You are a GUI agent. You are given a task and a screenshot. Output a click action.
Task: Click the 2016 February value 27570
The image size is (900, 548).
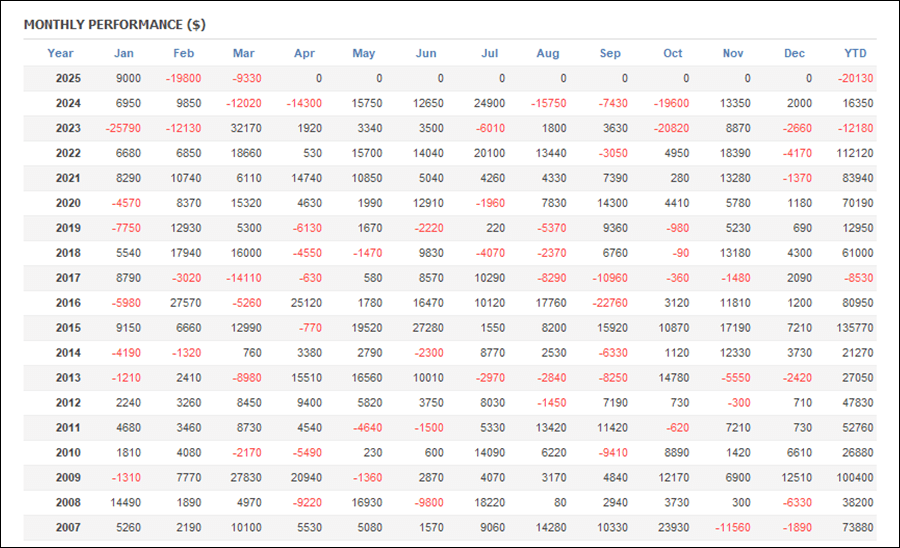click(186, 303)
